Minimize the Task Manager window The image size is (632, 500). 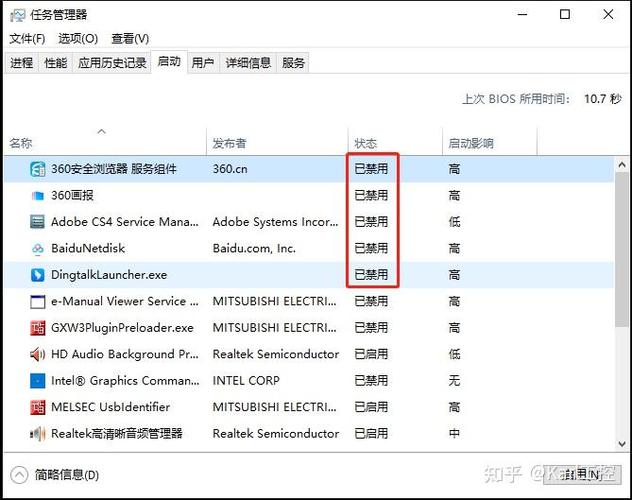[x=522, y=15]
